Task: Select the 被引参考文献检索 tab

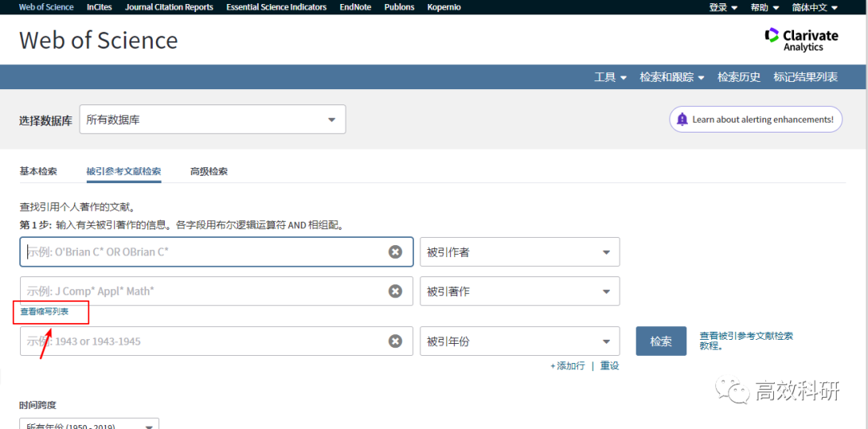Action: point(124,172)
